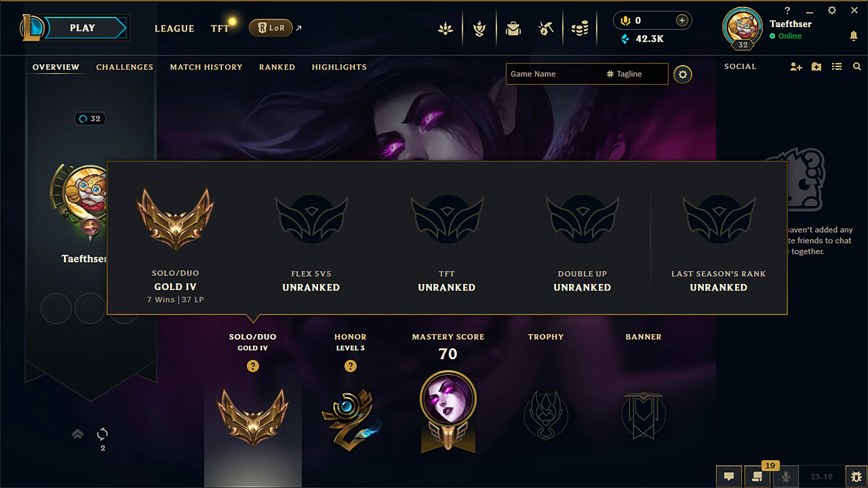This screenshot has height=488, width=868.
Task: Open the chat window button
Action: click(x=729, y=476)
